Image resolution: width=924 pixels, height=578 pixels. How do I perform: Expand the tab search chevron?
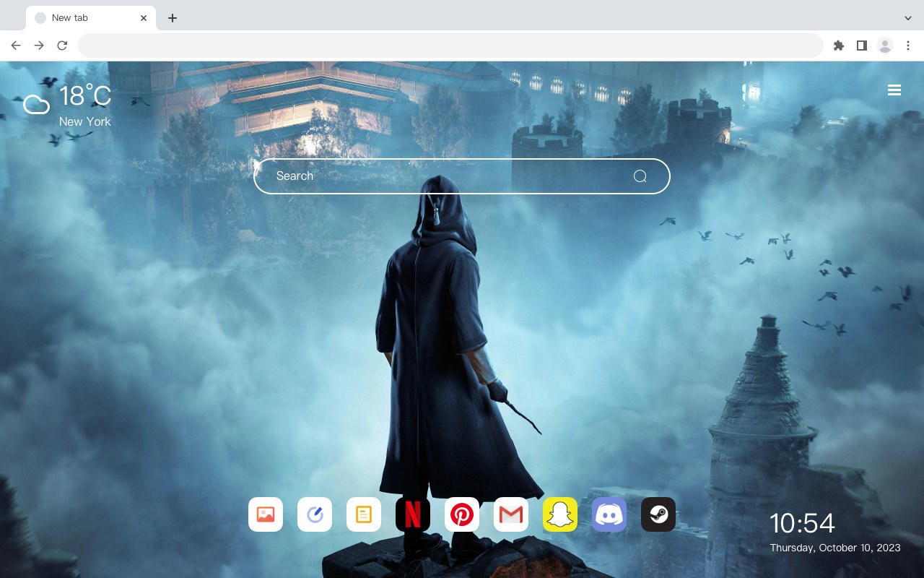[x=908, y=18]
